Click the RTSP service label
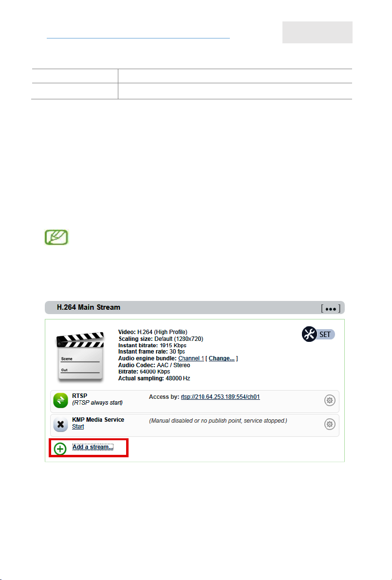This screenshot has width=392, height=580. (x=79, y=396)
